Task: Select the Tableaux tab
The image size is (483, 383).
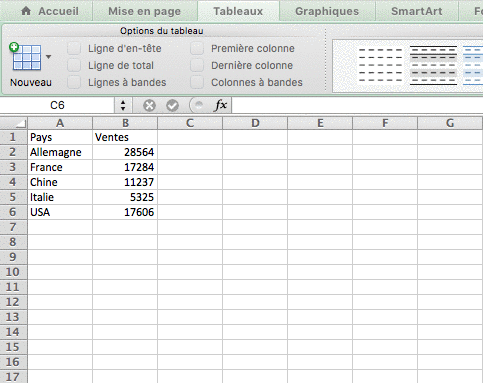Action: [238, 11]
